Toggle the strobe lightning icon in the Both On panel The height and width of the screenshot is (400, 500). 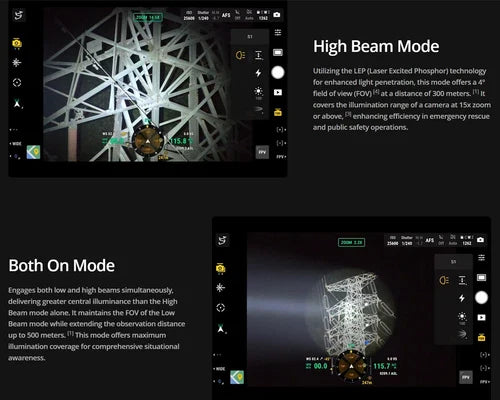462,298
